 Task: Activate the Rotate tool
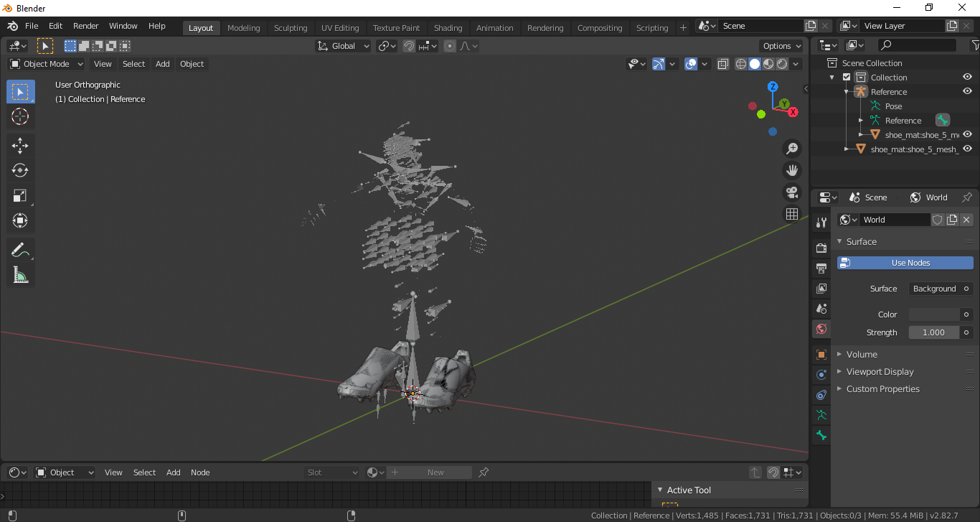20,170
